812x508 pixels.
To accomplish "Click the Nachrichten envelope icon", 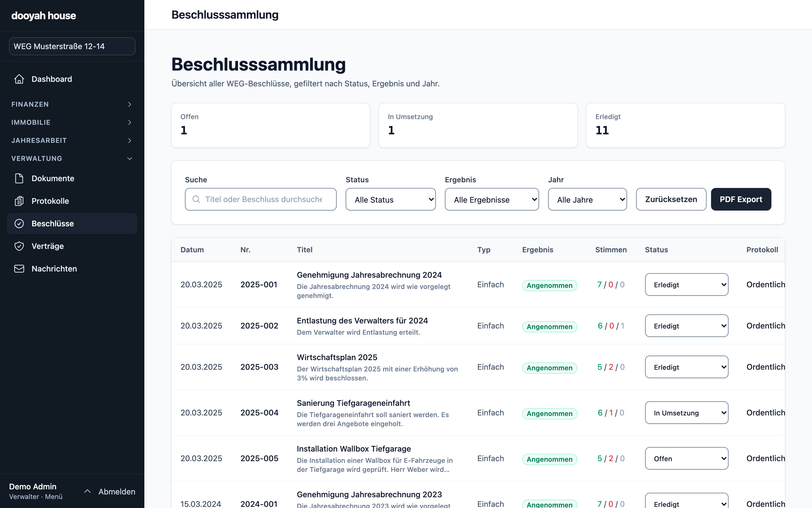I will pyautogui.click(x=19, y=268).
